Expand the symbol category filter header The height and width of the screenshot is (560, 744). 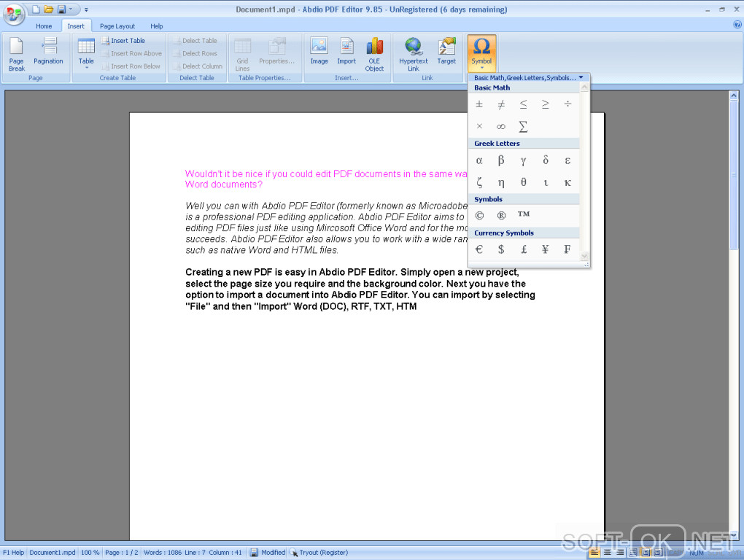click(x=529, y=78)
